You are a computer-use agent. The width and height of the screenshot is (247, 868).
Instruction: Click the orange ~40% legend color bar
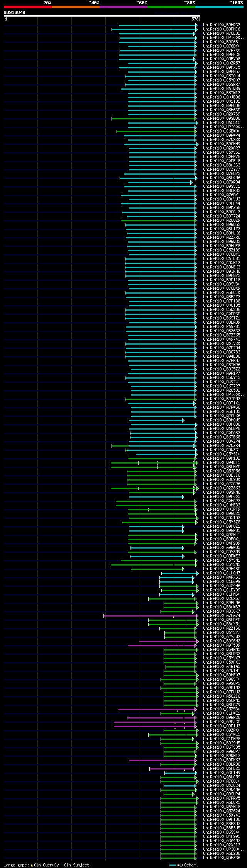pyautogui.click(x=76, y=7)
